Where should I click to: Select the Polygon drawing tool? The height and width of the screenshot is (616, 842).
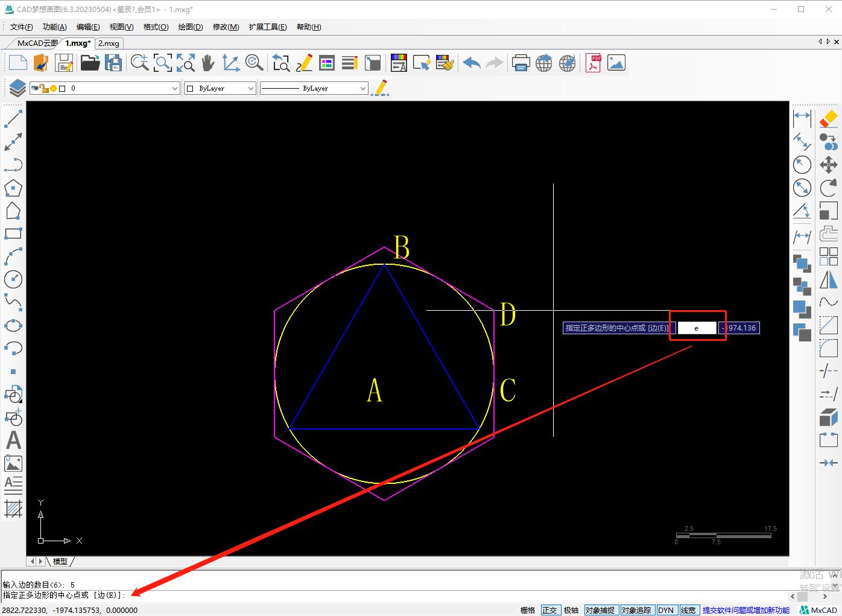(x=13, y=188)
